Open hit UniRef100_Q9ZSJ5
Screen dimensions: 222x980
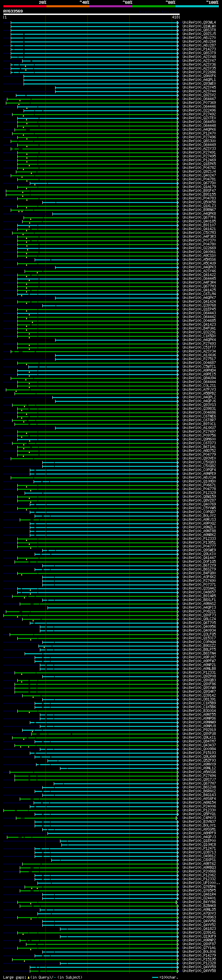coord(199,34)
